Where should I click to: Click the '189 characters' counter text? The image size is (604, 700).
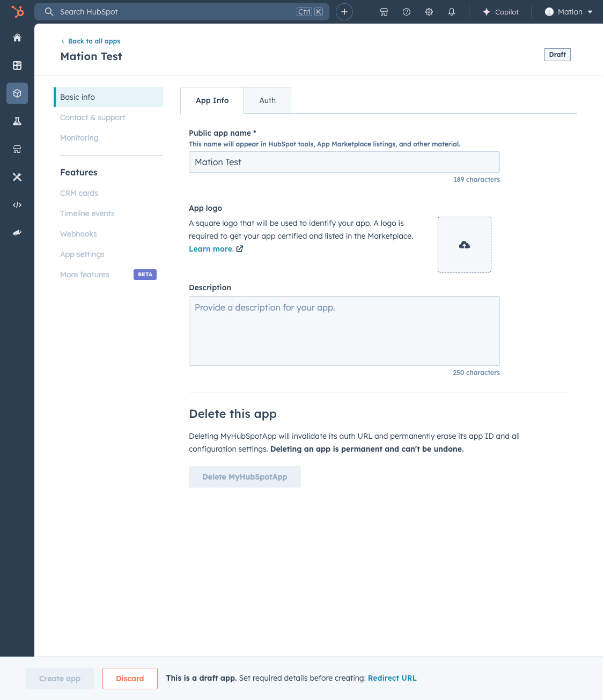click(476, 180)
